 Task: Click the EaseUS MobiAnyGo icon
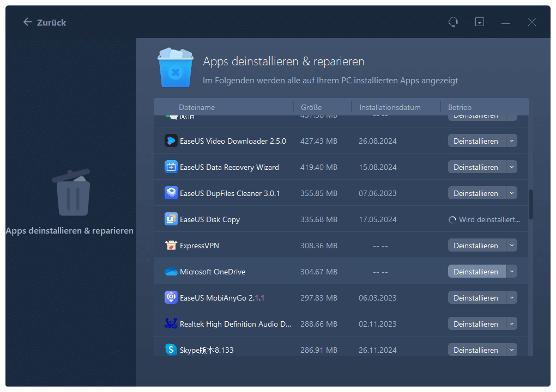pyautogui.click(x=171, y=297)
